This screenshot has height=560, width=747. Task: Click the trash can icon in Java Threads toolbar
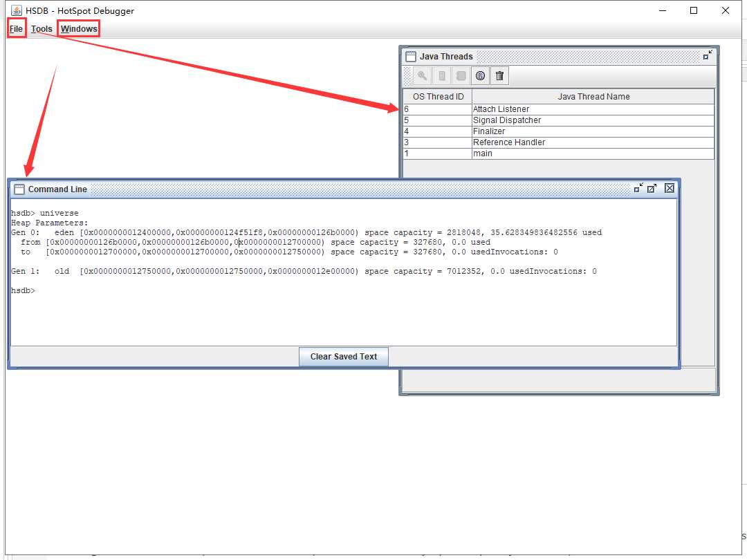point(499,76)
